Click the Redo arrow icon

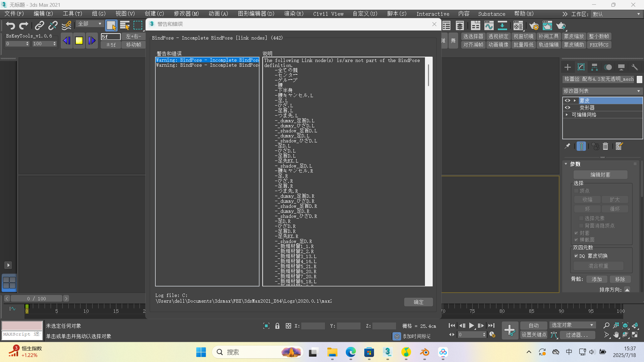click(x=24, y=25)
